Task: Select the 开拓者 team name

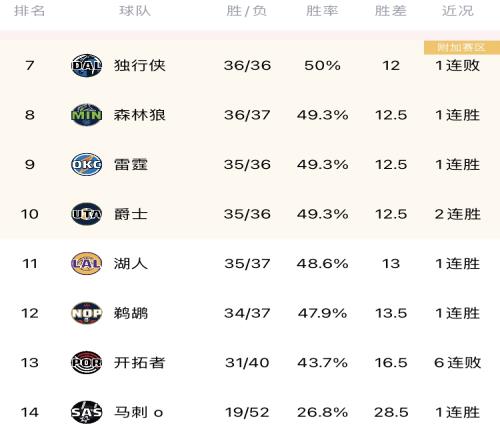Action: pos(140,363)
